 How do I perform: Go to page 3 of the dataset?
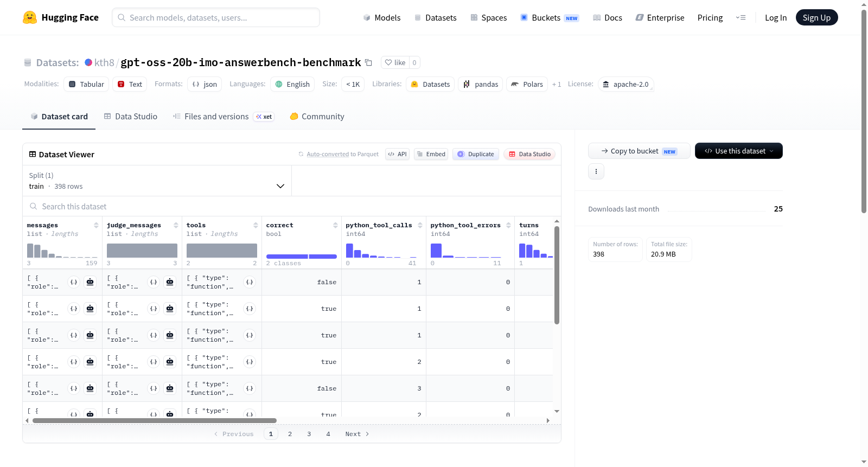click(309, 434)
